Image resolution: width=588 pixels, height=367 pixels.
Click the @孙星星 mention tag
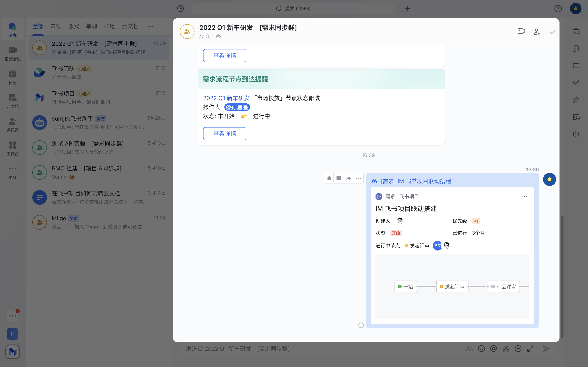coord(237,107)
